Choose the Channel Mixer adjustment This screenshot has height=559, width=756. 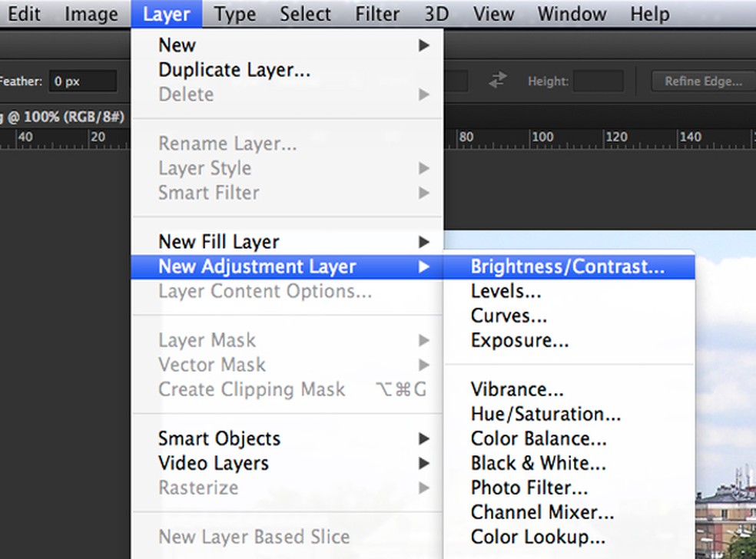click(x=542, y=512)
